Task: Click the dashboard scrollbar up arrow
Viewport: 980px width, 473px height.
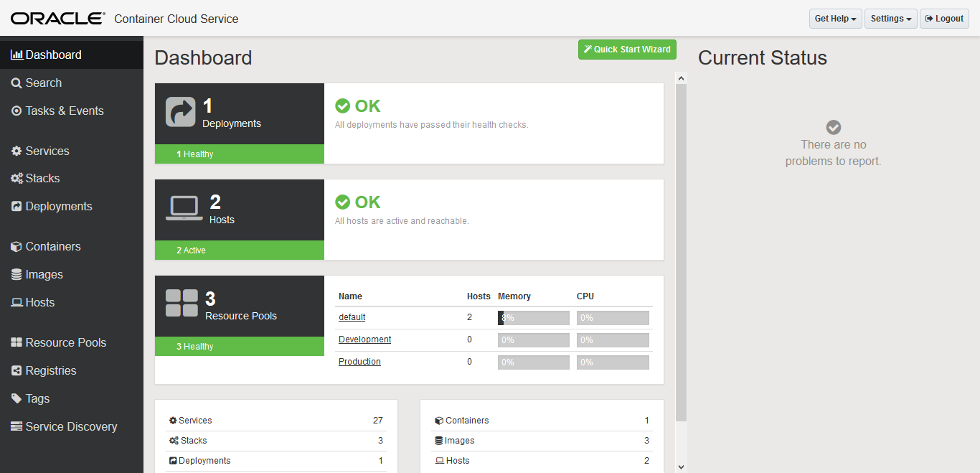Action: point(681,78)
